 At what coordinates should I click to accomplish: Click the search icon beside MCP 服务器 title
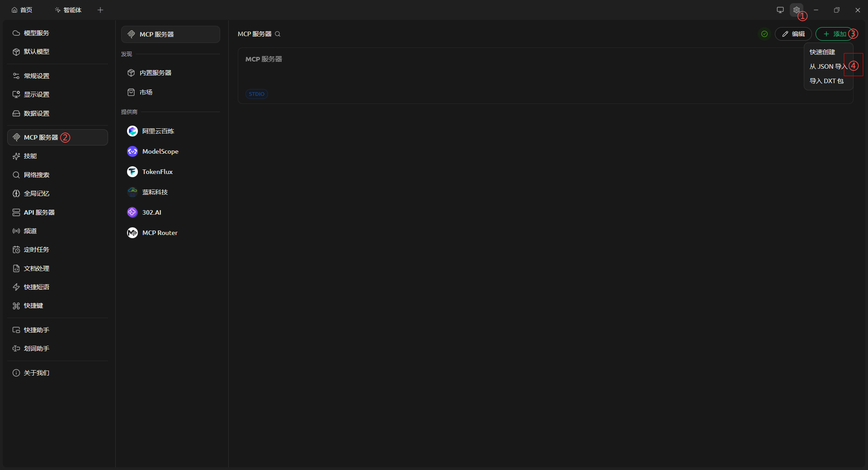(278, 34)
